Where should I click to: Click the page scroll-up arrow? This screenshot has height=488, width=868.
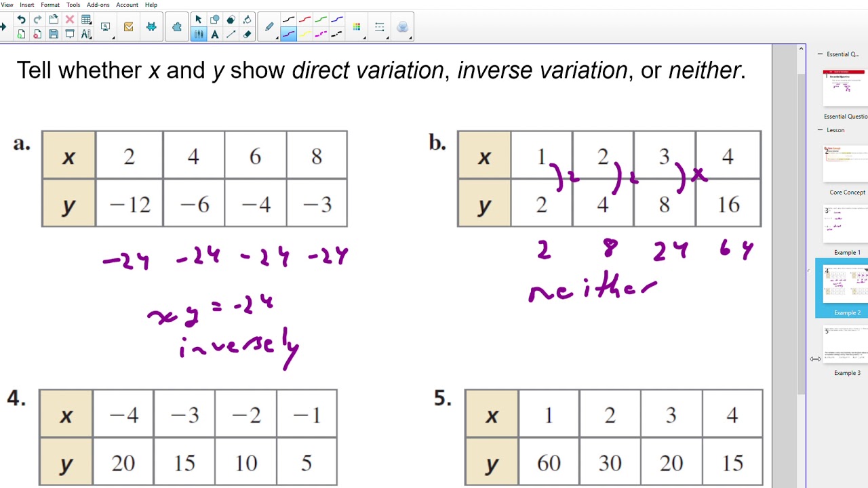[802, 49]
